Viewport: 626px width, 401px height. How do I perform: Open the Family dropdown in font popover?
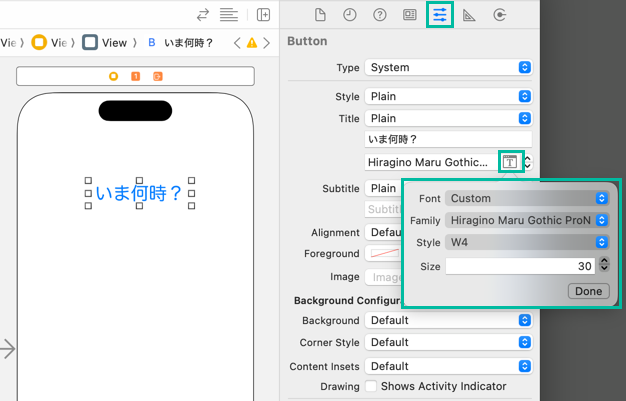[x=527, y=220]
